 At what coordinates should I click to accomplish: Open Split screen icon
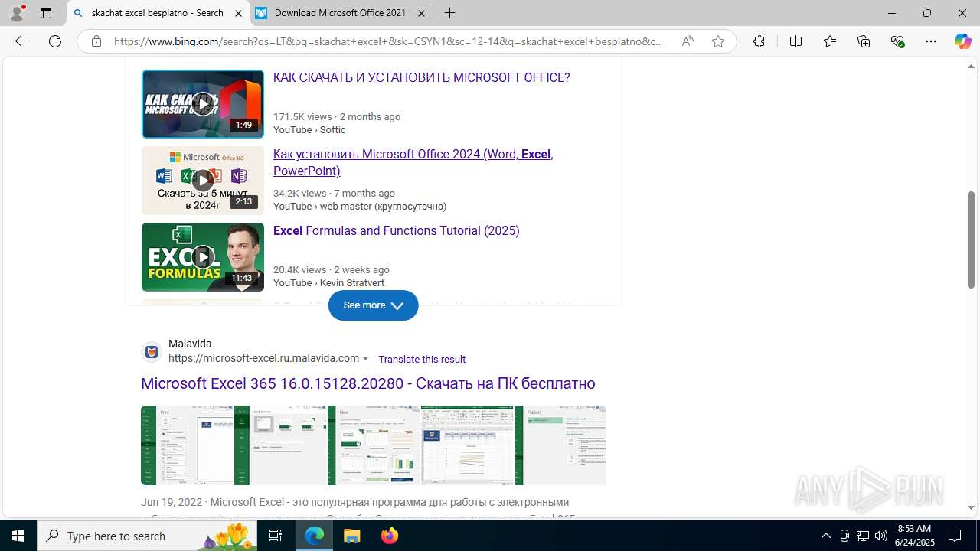[x=795, y=41]
